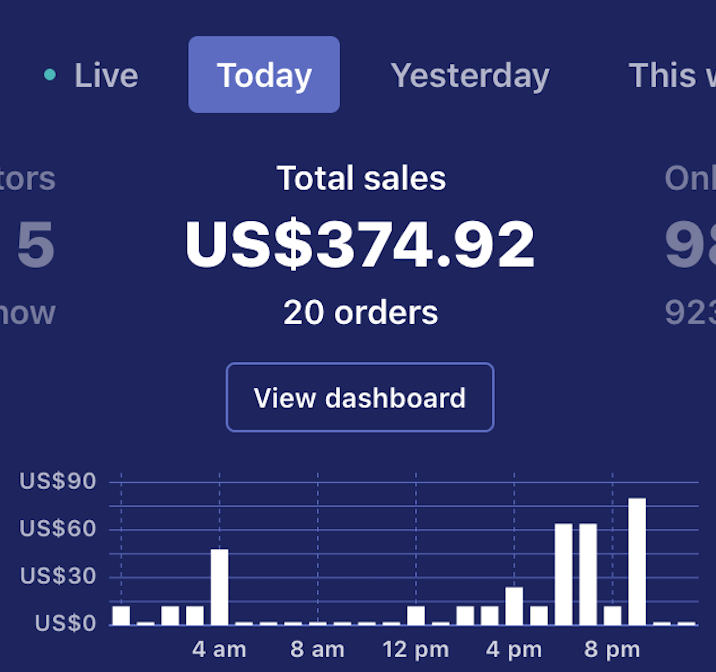This screenshot has width=716, height=672.
Task: Switch to the partially visible This week tab
Action: tap(670, 75)
